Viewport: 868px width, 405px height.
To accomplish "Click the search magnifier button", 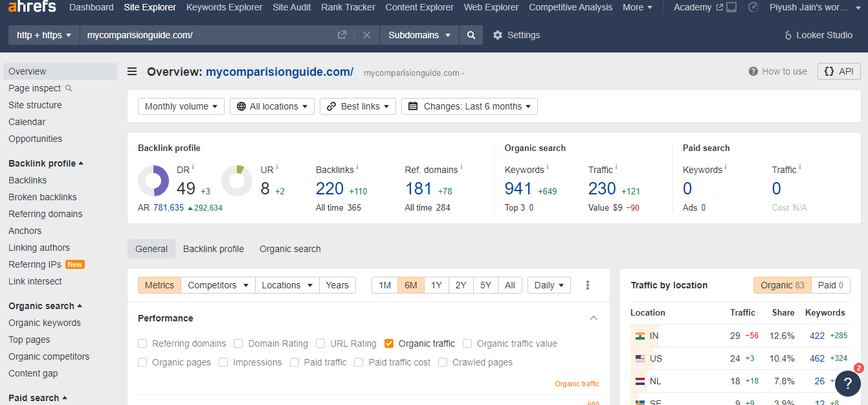I will click(x=471, y=35).
